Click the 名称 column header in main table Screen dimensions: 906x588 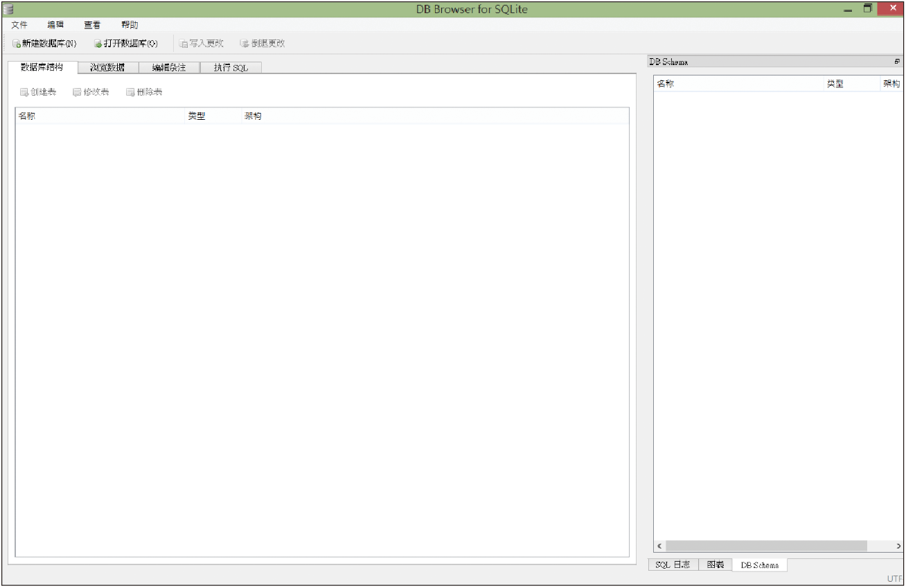(x=100, y=116)
